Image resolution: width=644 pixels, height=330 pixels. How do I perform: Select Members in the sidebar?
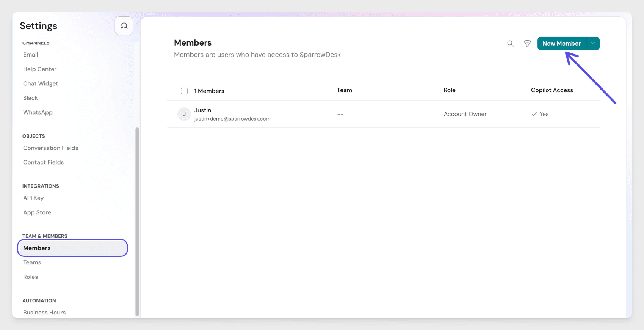tap(72, 248)
